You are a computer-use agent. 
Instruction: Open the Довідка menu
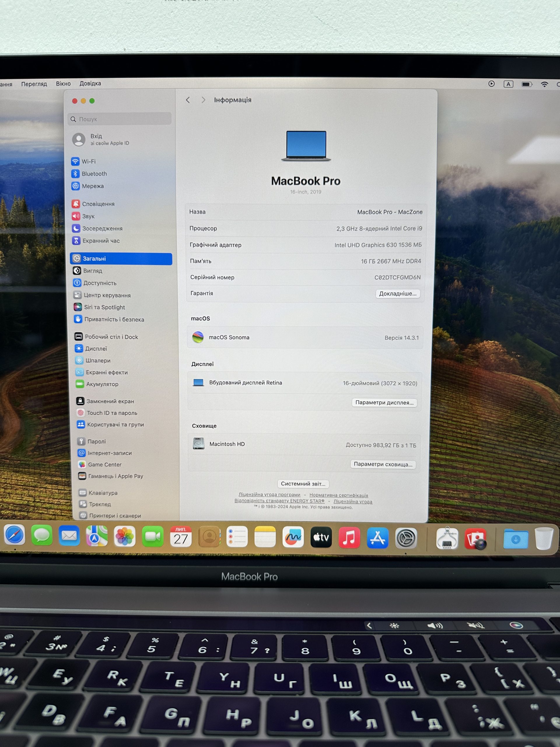[90, 83]
